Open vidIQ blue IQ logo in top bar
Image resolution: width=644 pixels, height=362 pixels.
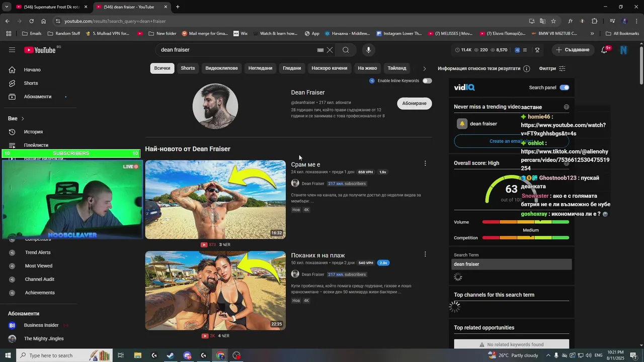point(517,50)
